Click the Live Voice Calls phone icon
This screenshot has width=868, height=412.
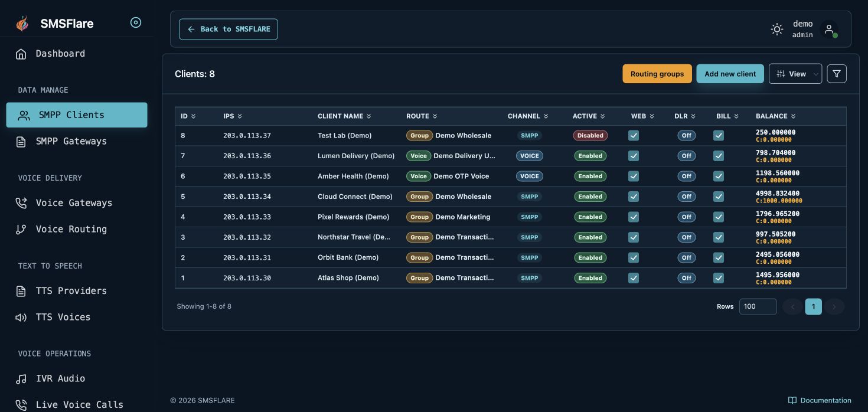coord(21,405)
